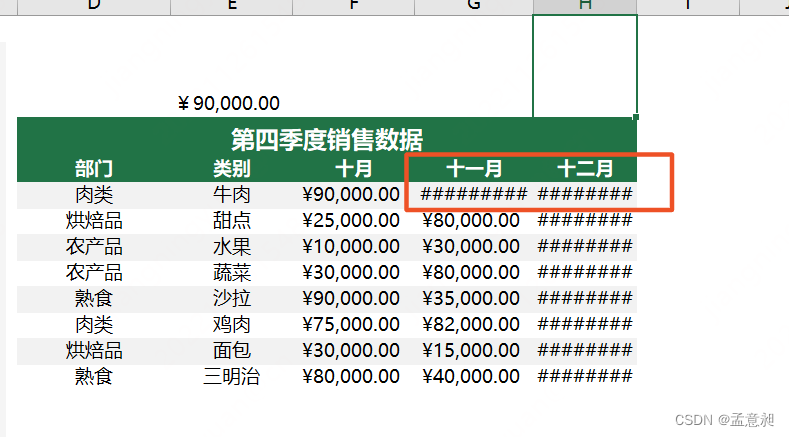Select the ######## 十二月 cell for 牛肉

coord(585,194)
